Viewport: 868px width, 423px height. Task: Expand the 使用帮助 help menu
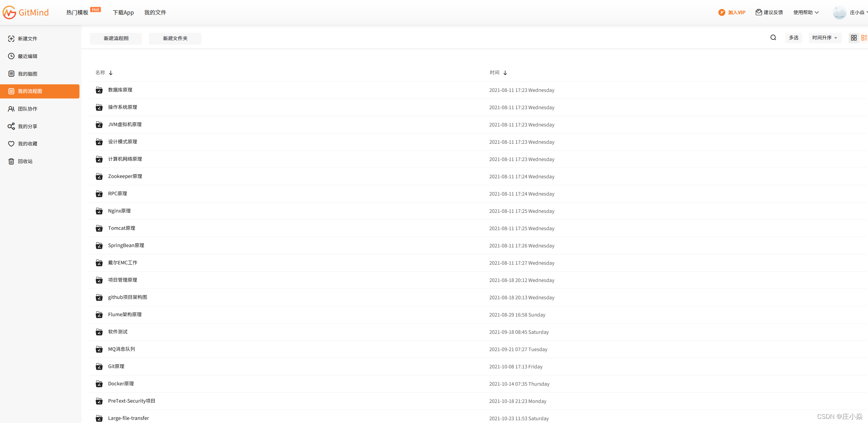[x=806, y=12]
